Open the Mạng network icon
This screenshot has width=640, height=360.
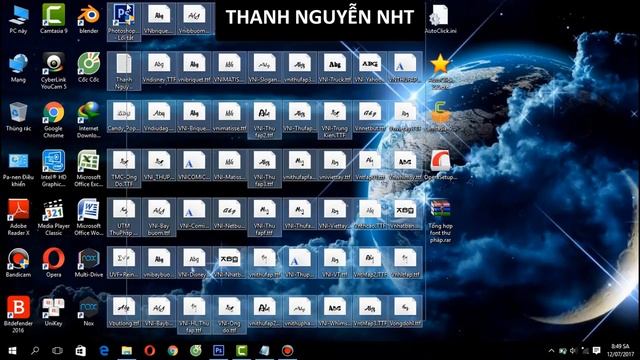coord(18,68)
